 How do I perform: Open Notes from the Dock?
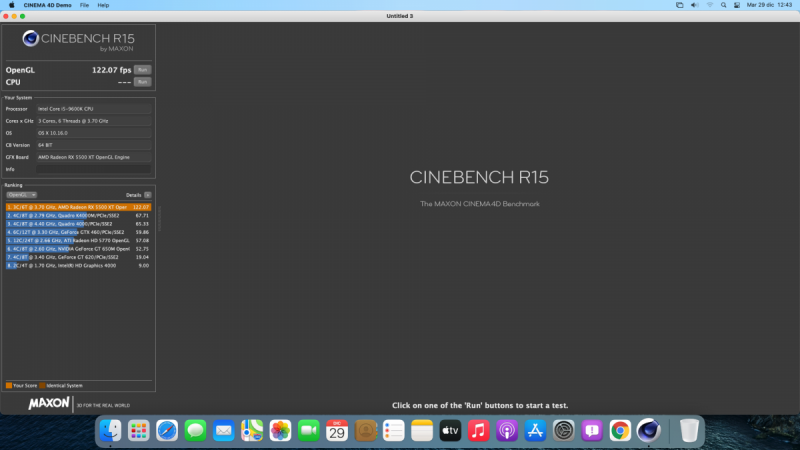(x=422, y=431)
